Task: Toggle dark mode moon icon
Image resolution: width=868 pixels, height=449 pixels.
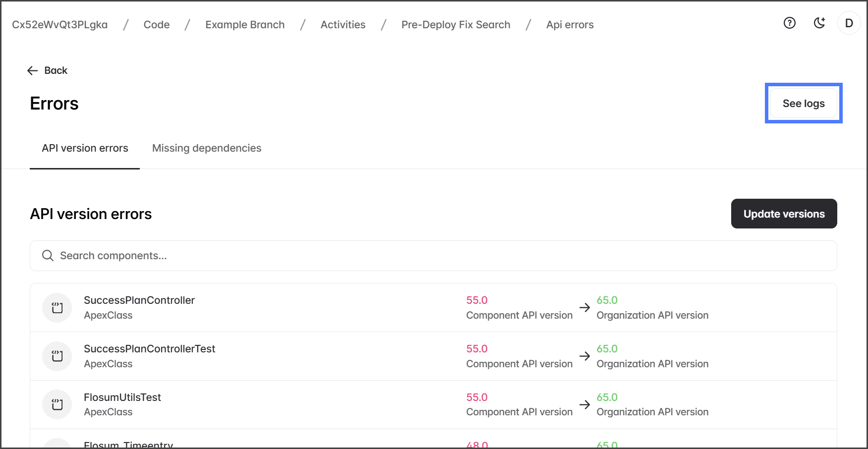Action: point(819,23)
